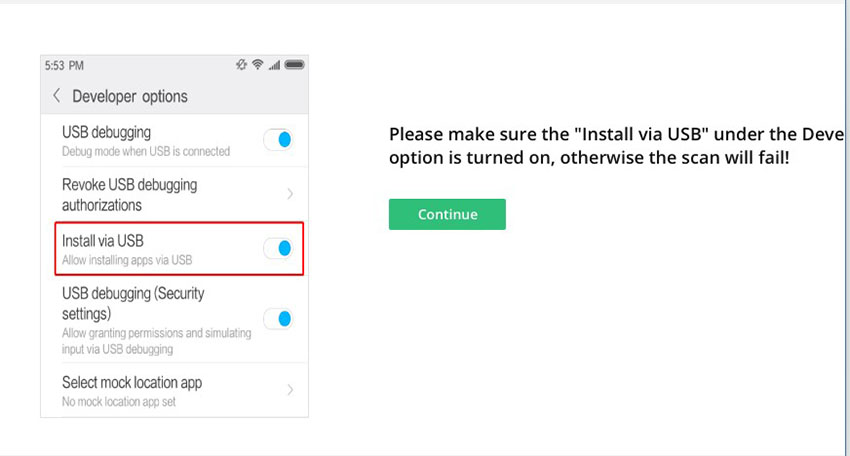Click the Install via USB title text

tap(110, 241)
